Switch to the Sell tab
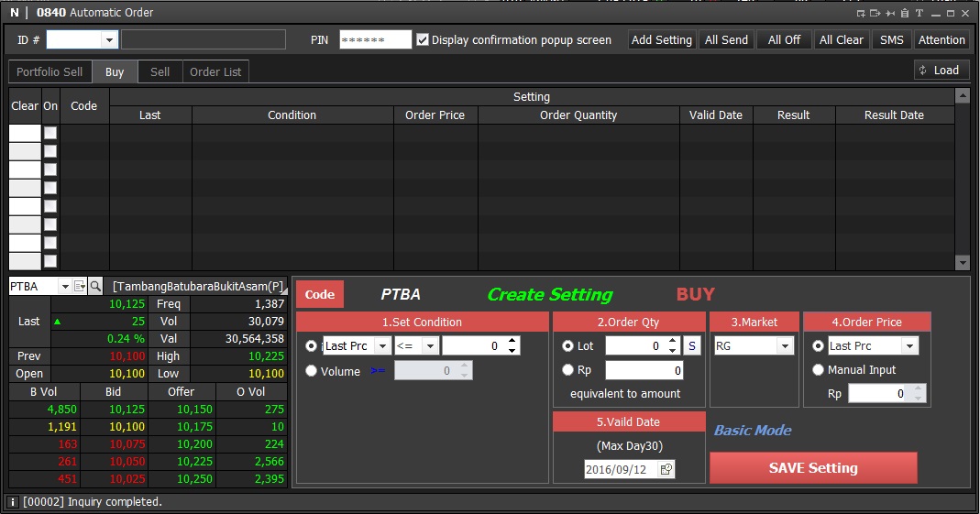 (x=160, y=71)
